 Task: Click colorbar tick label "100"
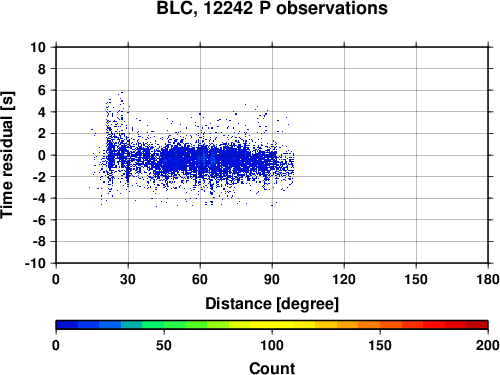272,345
